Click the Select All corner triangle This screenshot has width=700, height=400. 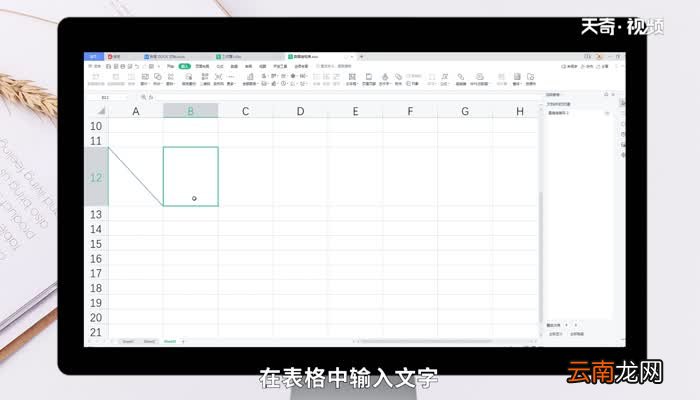pos(101,111)
